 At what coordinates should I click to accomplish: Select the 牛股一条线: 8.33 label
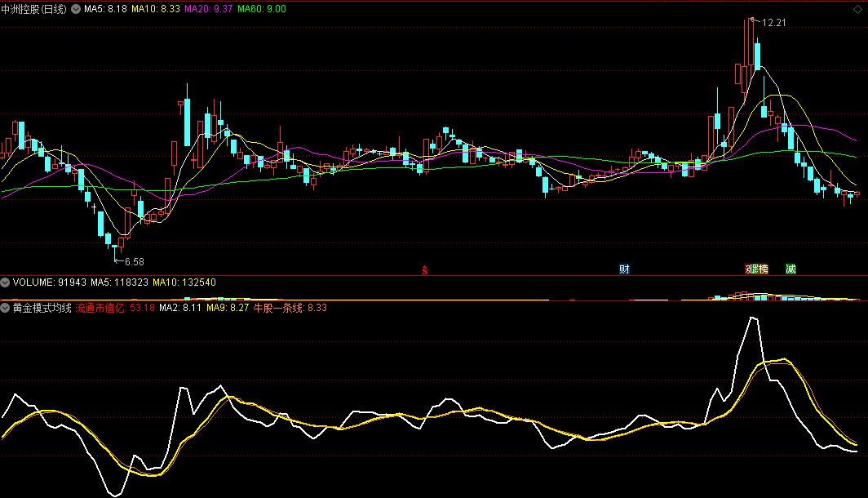(290, 309)
